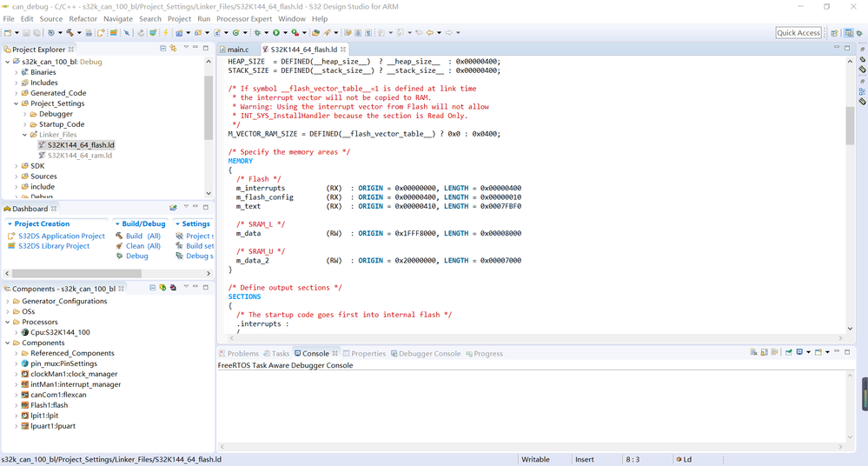This screenshot has width=868, height=466.
Task: Open the Run toolbar button dropdown arrow
Action: click(285, 33)
